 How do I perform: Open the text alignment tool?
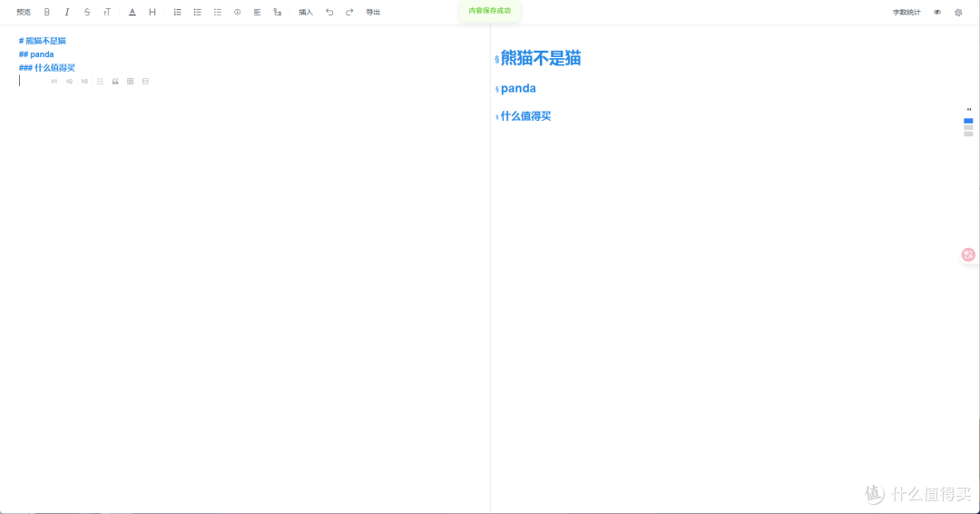[258, 12]
